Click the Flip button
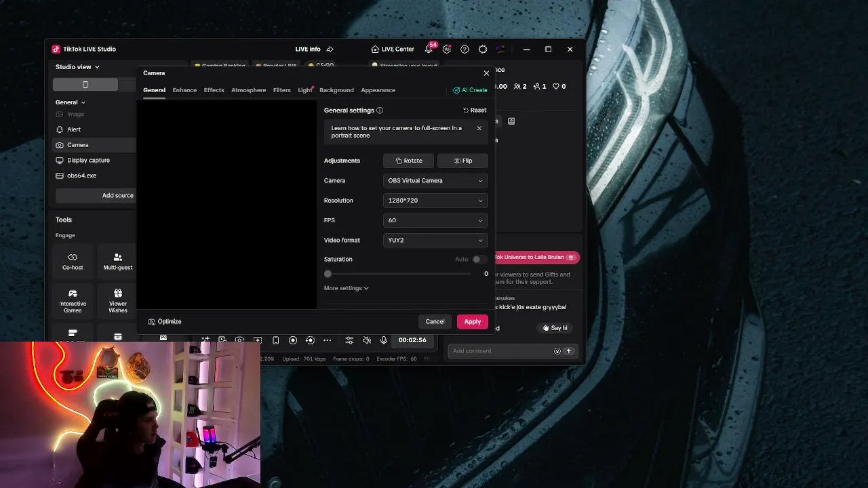The height and width of the screenshot is (488, 868). pos(462,161)
